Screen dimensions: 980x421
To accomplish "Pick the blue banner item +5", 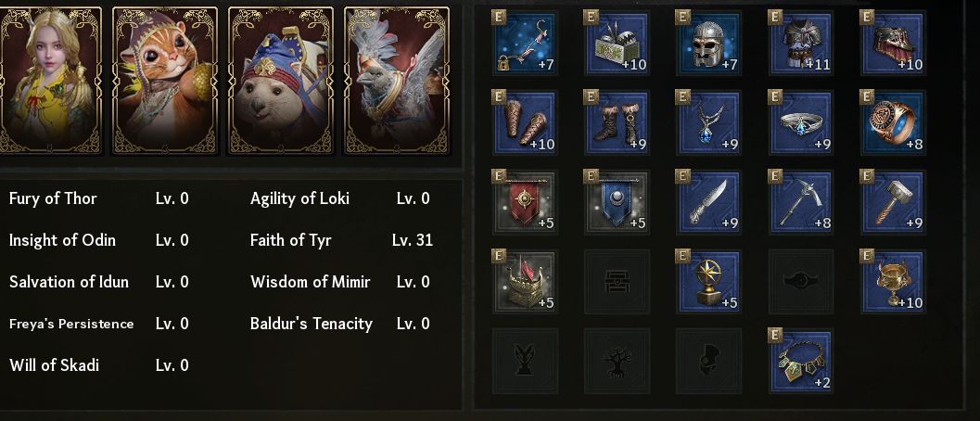I will [617, 202].
